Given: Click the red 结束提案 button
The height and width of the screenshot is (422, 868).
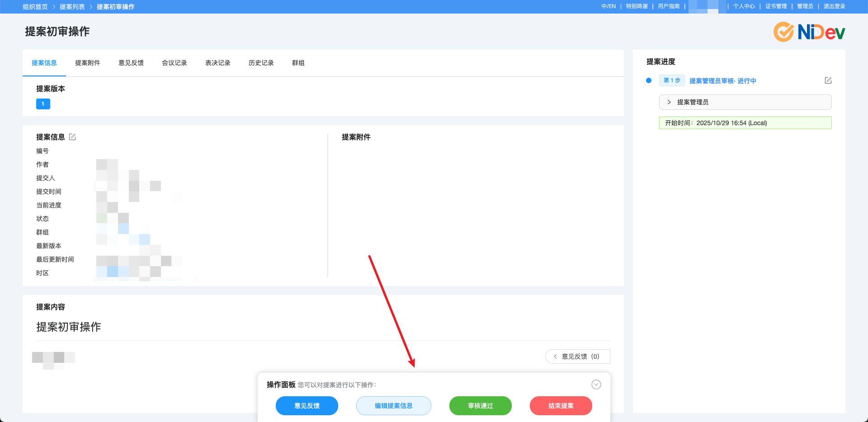Looking at the screenshot, I should pos(561,406).
